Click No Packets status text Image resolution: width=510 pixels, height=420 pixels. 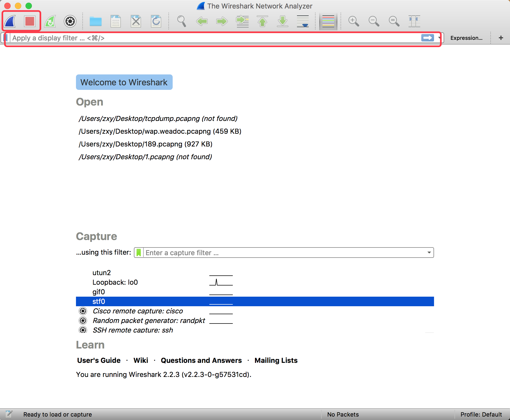coord(343,414)
